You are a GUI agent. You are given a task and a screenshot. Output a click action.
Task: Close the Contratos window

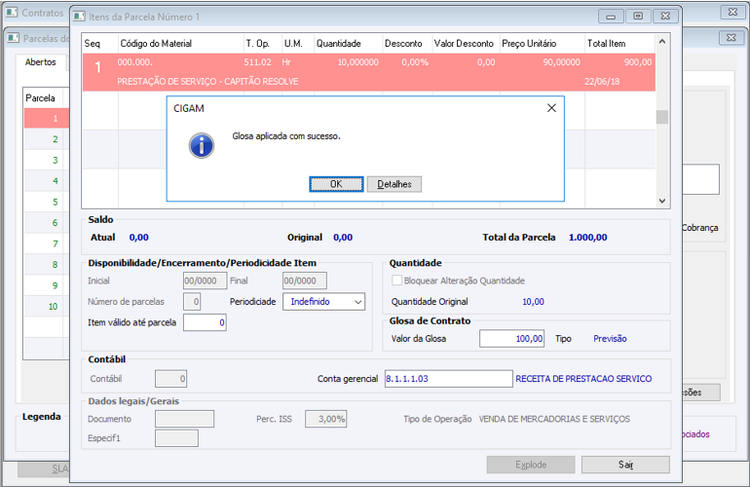[733, 12]
